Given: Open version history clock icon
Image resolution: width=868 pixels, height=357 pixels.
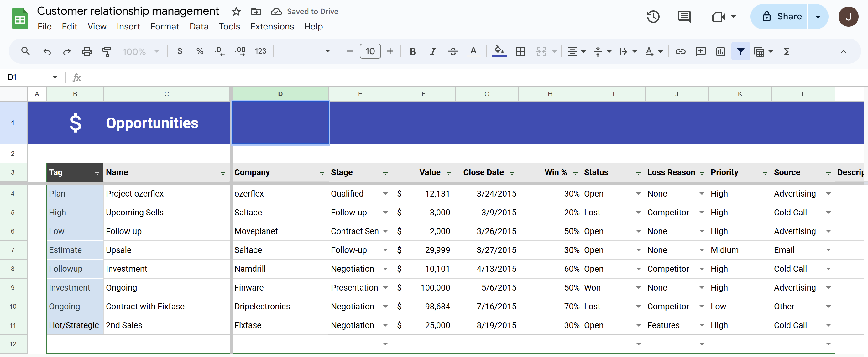Looking at the screenshot, I should [x=653, y=17].
